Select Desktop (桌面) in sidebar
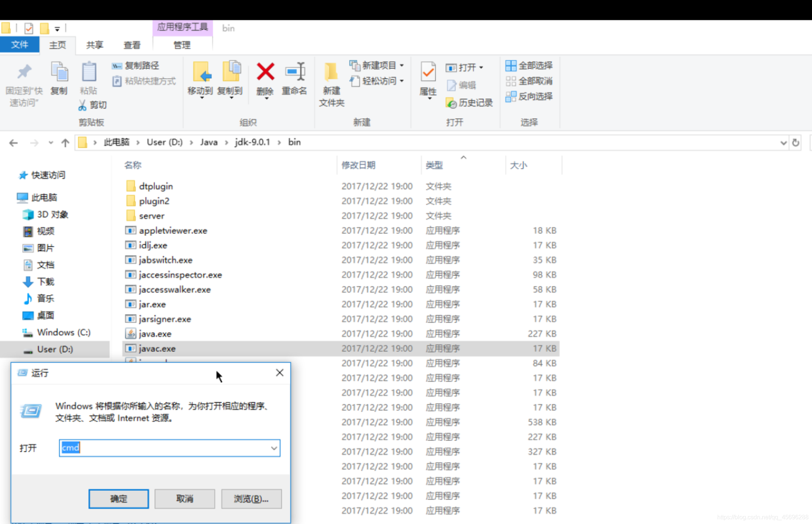The height and width of the screenshot is (524, 812). [x=38, y=316]
